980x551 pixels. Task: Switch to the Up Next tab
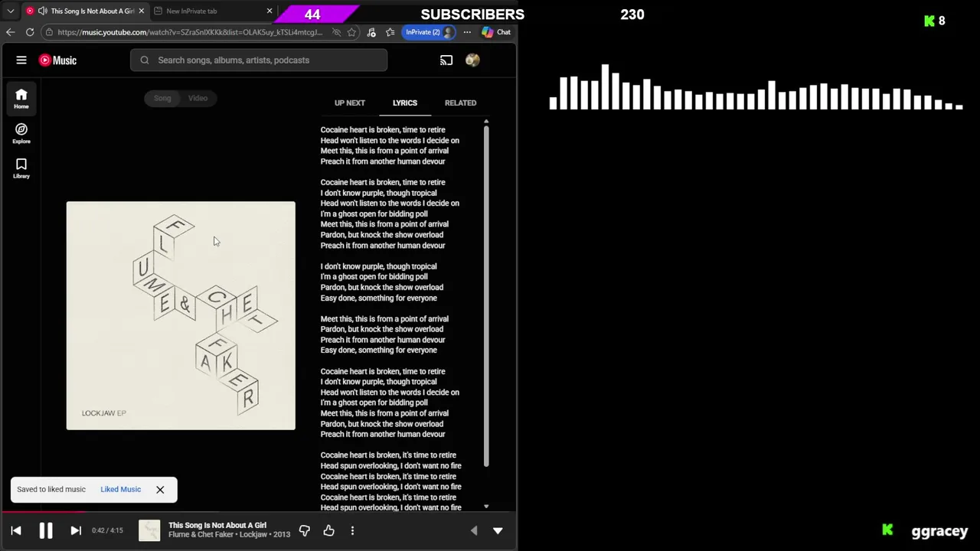[350, 103]
